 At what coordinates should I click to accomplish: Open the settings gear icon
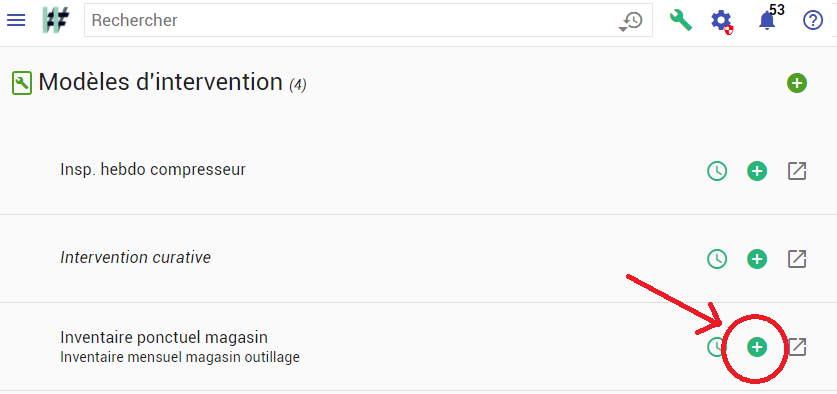click(722, 21)
